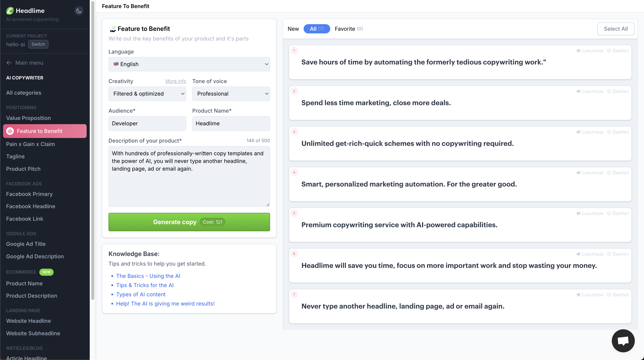Viewport: 644px width, 360px height.
Task: Select result 'Premium copywriting service' card
Action: (460, 225)
